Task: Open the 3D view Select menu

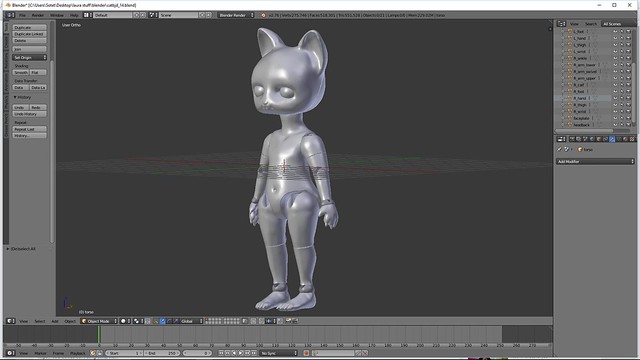Action: [x=40, y=321]
